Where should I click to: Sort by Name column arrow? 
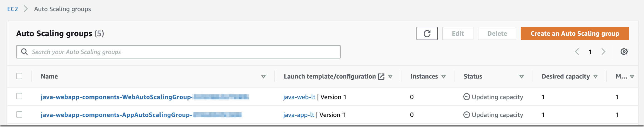click(x=263, y=77)
